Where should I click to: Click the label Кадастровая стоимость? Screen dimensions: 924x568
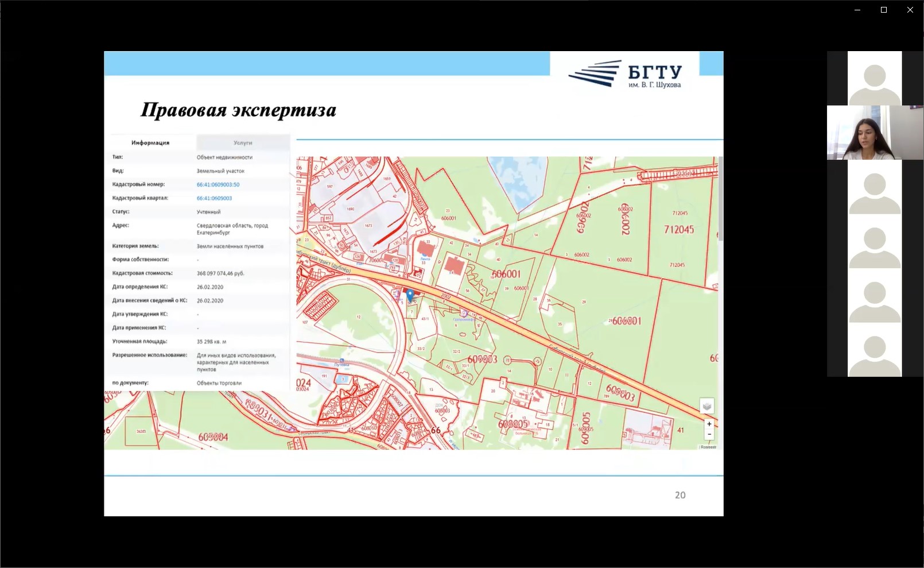142,273
